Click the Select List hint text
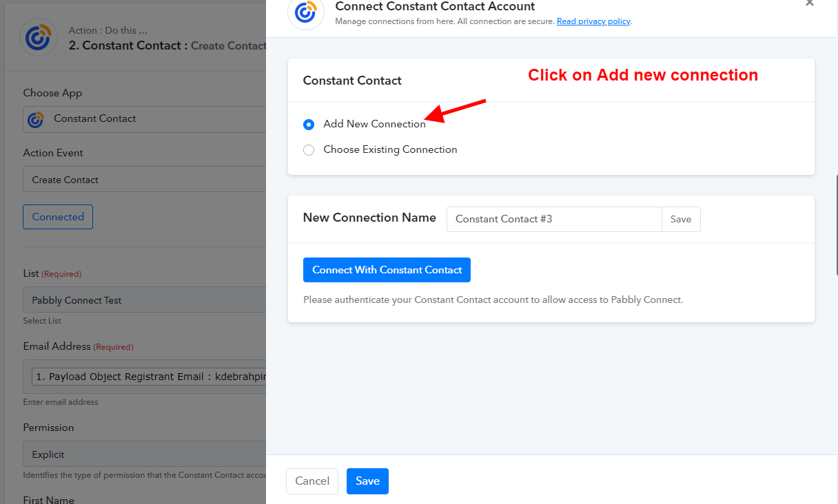Image resolution: width=838 pixels, height=504 pixels. [x=42, y=321]
